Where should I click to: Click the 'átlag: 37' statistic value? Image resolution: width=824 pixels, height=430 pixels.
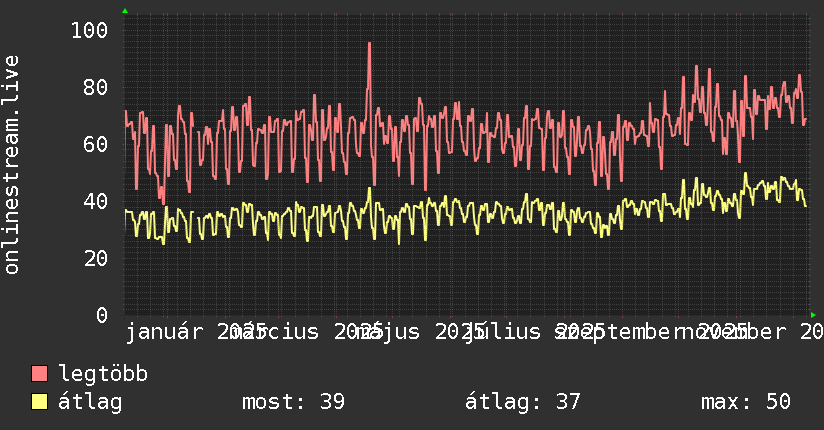pos(522,402)
